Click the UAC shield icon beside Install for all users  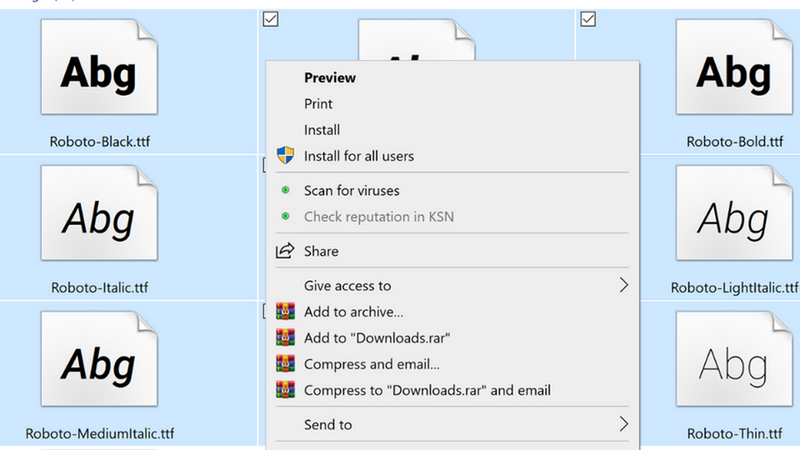tap(285, 155)
